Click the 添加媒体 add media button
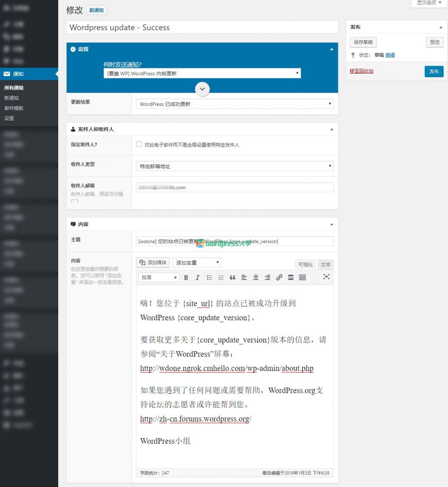The width and height of the screenshot is (448, 487). pyautogui.click(x=153, y=263)
